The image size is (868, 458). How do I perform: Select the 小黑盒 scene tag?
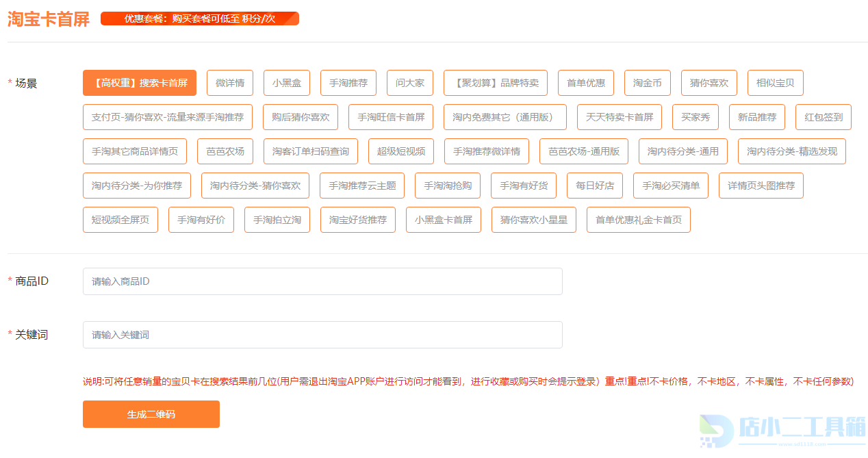coord(287,83)
